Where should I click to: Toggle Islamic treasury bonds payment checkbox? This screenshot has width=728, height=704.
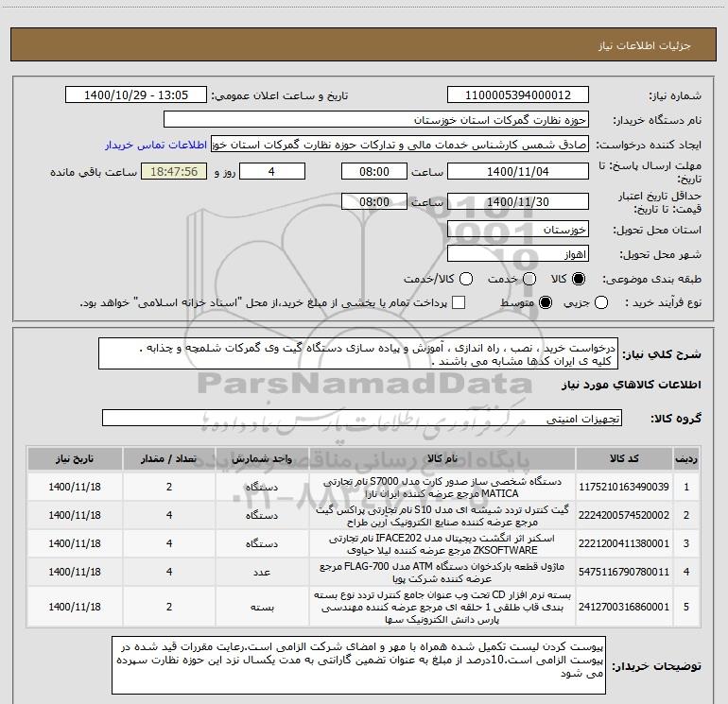coord(459,302)
